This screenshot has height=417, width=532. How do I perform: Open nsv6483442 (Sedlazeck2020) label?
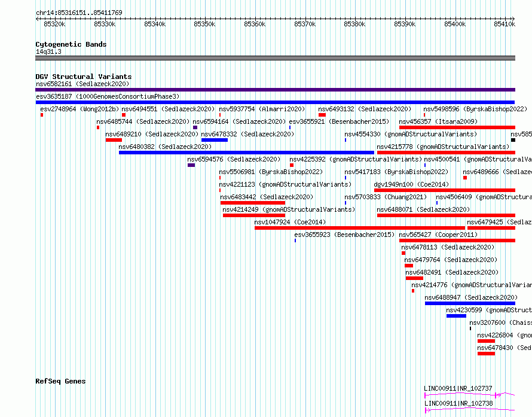point(267,197)
